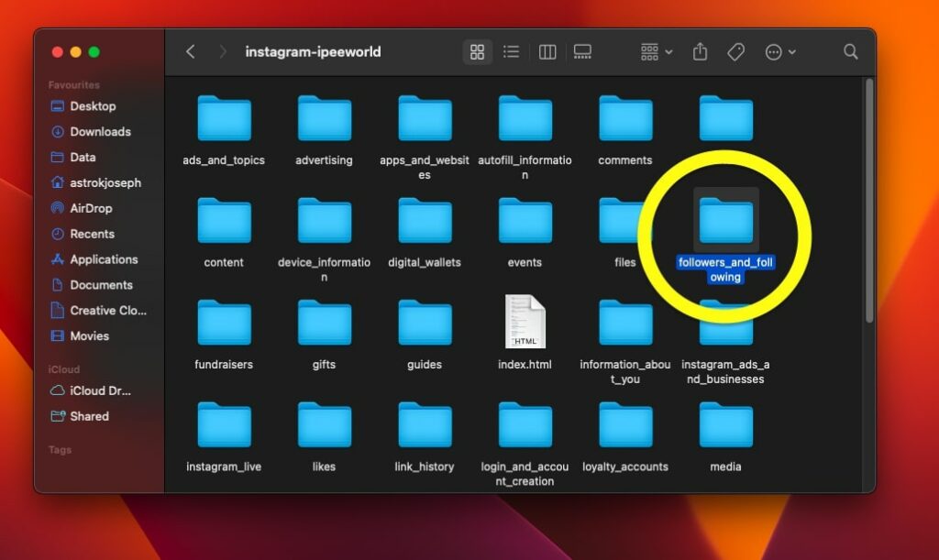Open the grouping options dropdown
Viewport: 939px width, 560px height.
(654, 52)
